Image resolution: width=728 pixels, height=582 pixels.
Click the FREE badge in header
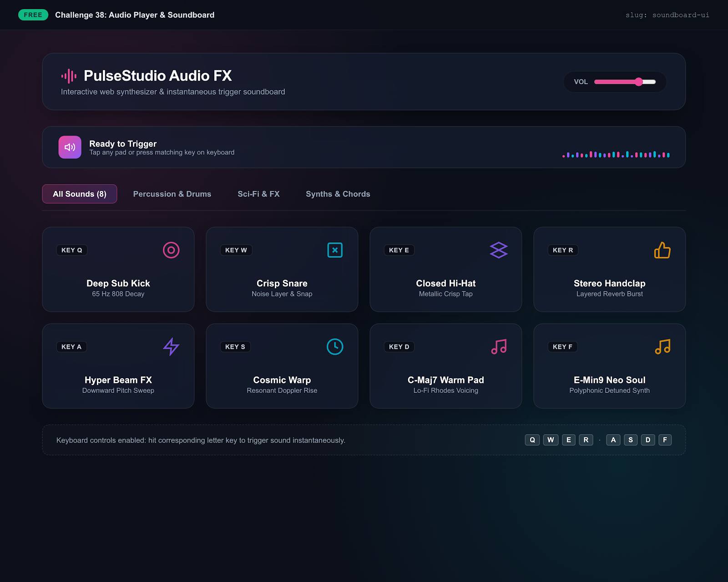click(x=33, y=15)
